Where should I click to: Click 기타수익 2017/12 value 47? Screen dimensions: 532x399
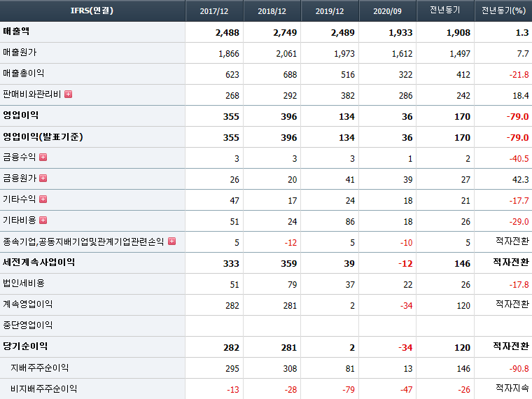[234, 201]
